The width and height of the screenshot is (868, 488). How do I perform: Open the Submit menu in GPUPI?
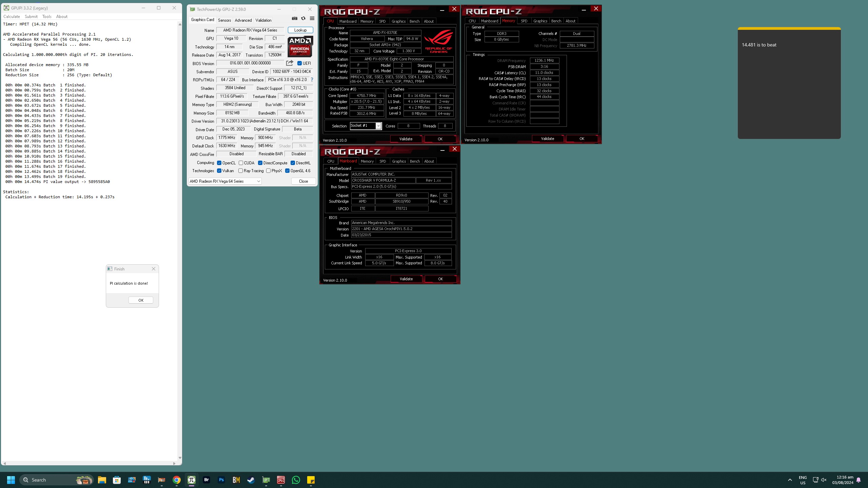(31, 16)
